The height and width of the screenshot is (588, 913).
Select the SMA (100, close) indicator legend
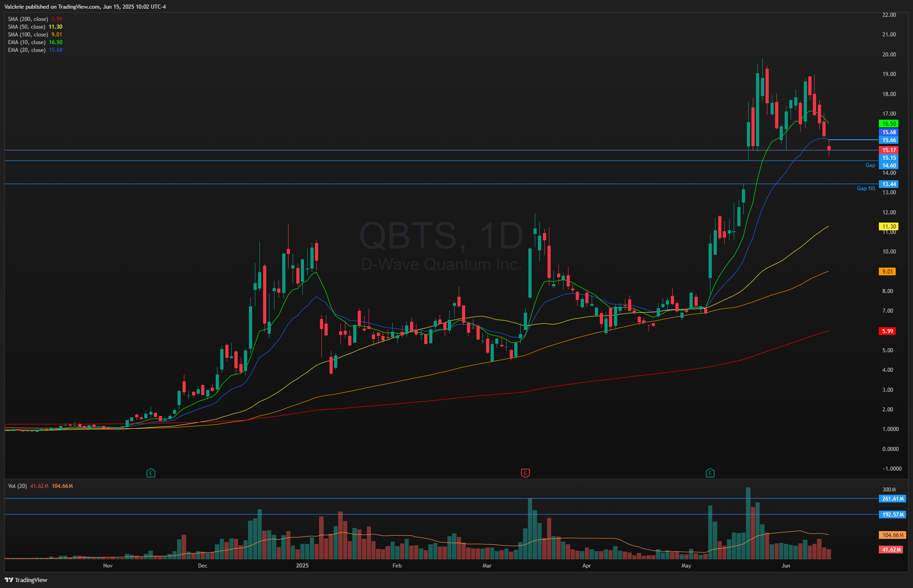(35, 35)
